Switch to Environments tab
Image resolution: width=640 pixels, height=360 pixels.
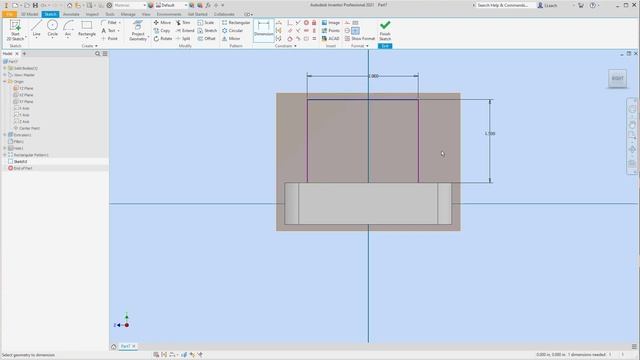point(169,14)
